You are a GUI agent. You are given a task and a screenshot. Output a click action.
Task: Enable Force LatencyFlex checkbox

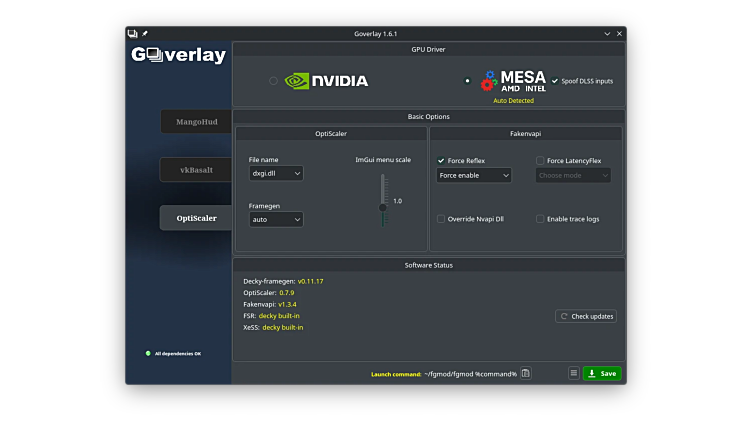(540, 160)
